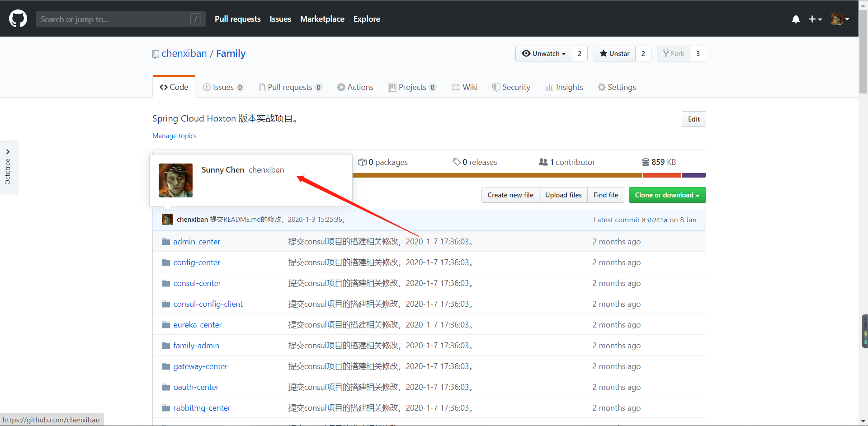Image resolution: width=868 pixels, height=426 pixels.
Task: Toggle watching via the Unwatch button
Action: [x=543, y=53]
